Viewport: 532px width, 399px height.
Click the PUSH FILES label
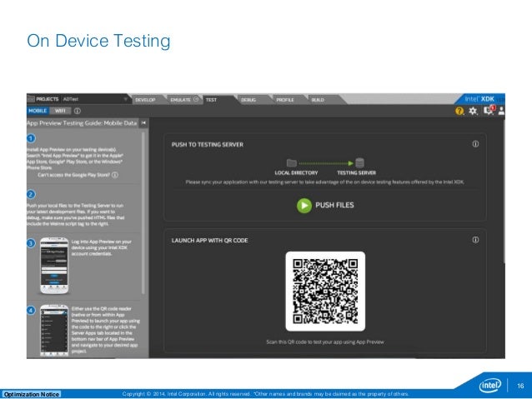(x=334, y=205)
